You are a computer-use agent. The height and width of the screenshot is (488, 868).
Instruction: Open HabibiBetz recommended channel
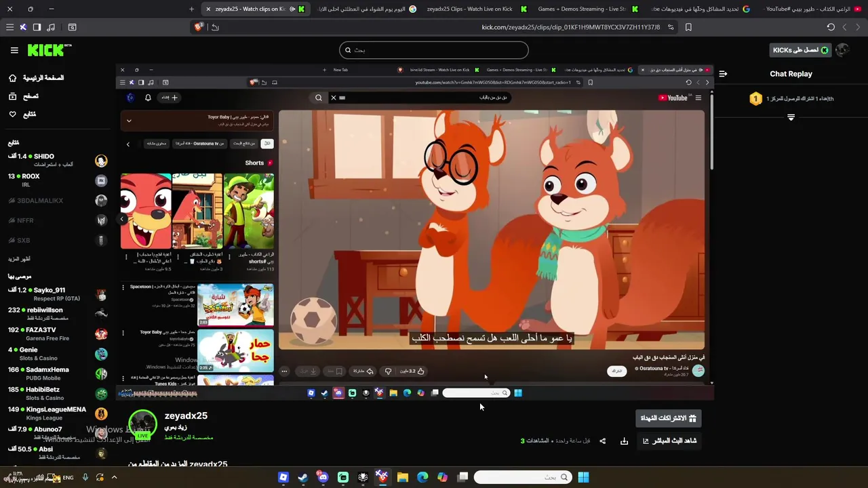58,394
